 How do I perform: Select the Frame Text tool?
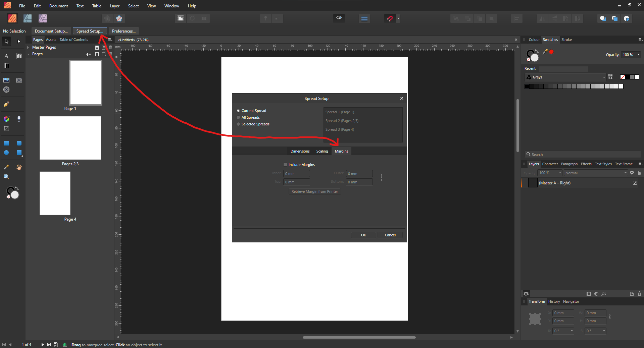(x=19, y=56)
